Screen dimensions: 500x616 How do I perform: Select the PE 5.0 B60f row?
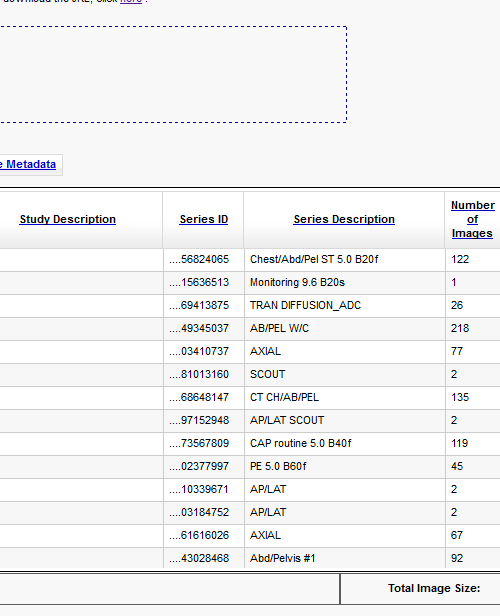(x=250, y=466)
